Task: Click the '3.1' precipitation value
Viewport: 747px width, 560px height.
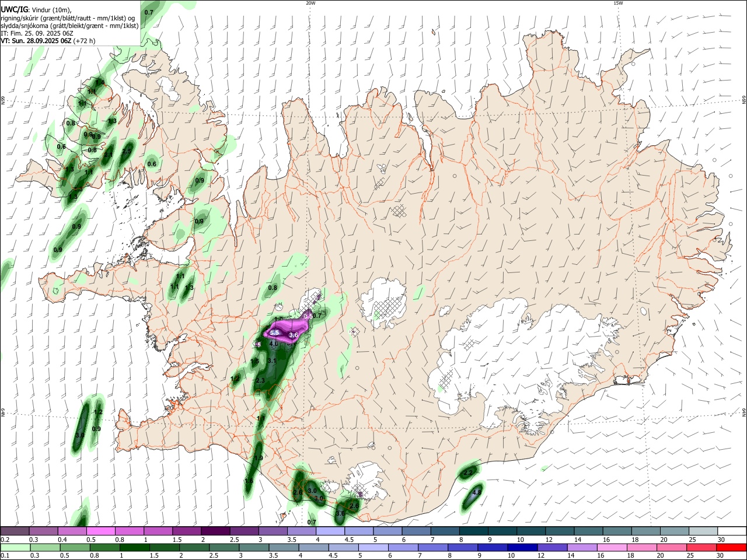Action: (x=271, y=361)
